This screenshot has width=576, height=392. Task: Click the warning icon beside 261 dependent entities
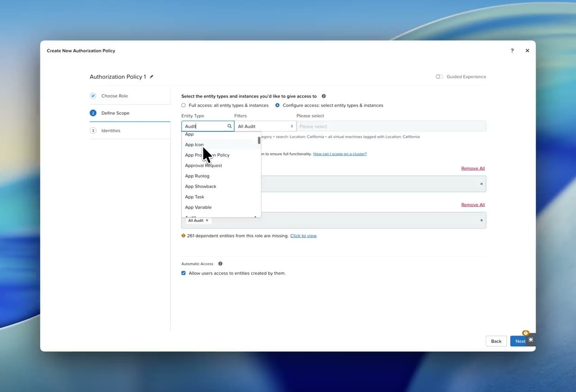pyautogui.click(x=184, y=236)
